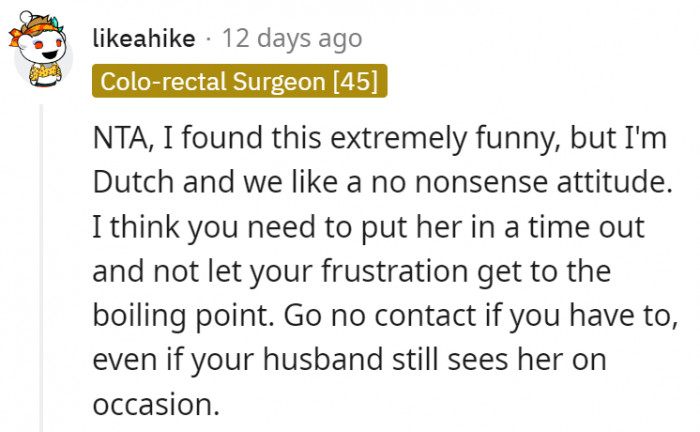Collapse the comment using the vertical thread line
The width and height of the screenshot is (700, 432).
42,260
